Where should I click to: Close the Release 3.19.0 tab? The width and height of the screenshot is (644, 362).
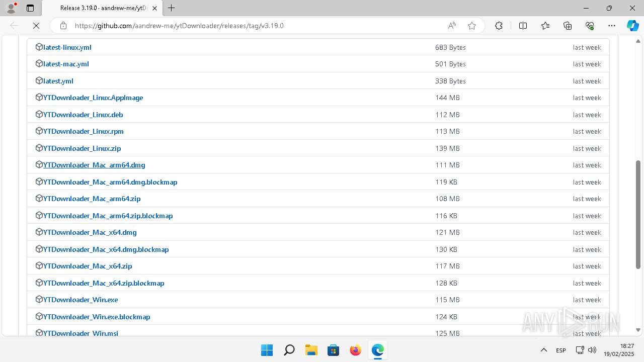click(x=154, y=8)
